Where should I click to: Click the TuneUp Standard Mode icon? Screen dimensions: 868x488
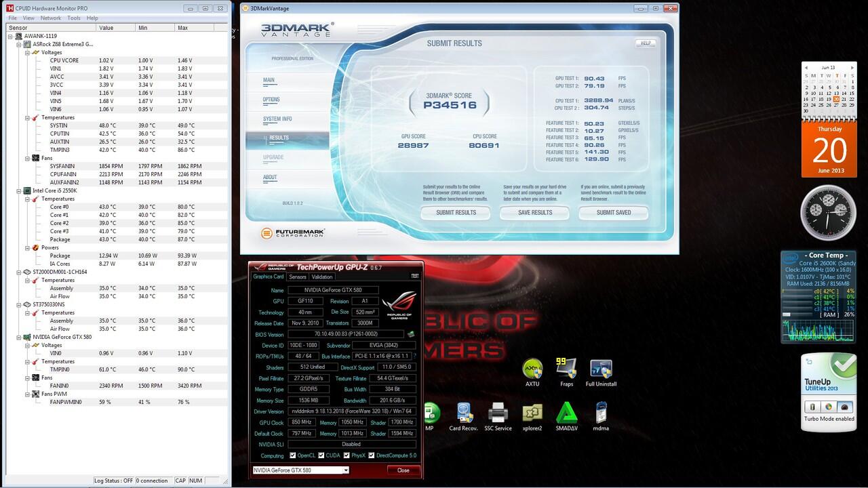point(828,407)
